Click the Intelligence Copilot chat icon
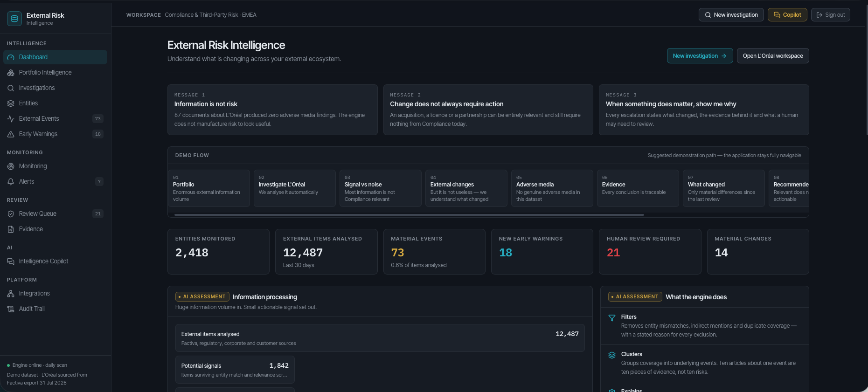Screen dimensions: 868x392 point(11,261)
